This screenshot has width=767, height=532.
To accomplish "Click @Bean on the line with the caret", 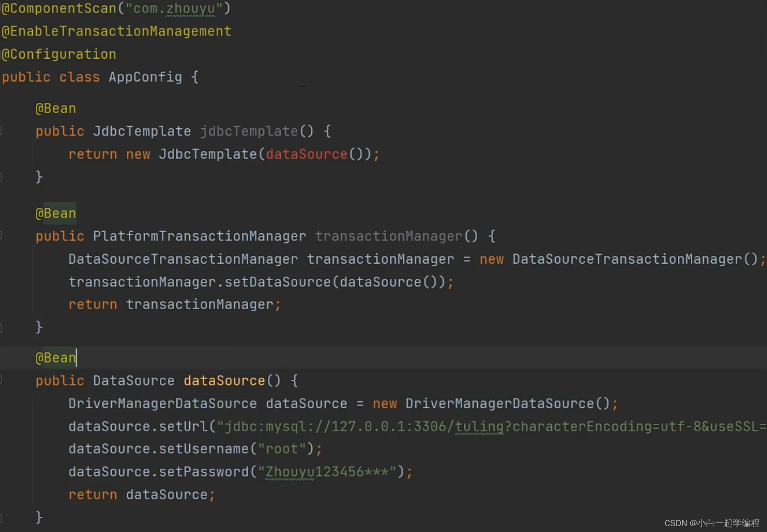I will pyautogui.click(x=56, y=358).
